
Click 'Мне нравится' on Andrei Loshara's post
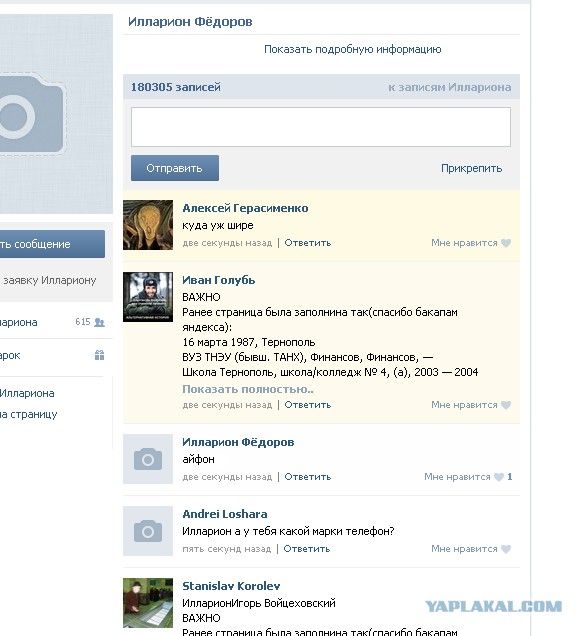point(464,549)
